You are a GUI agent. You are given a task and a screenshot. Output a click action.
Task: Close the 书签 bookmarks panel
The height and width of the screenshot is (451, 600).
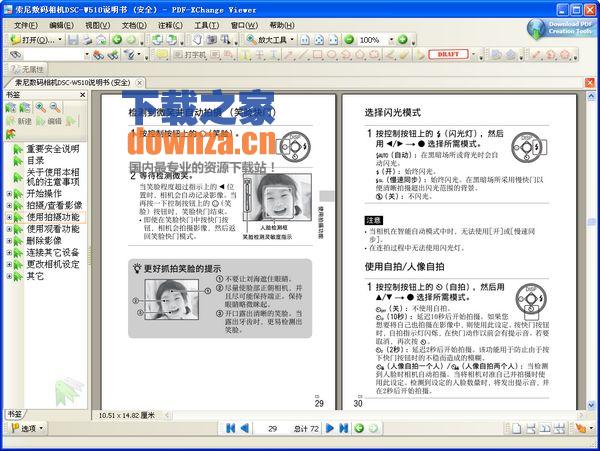pyautogui.click(x=83, y=94)
